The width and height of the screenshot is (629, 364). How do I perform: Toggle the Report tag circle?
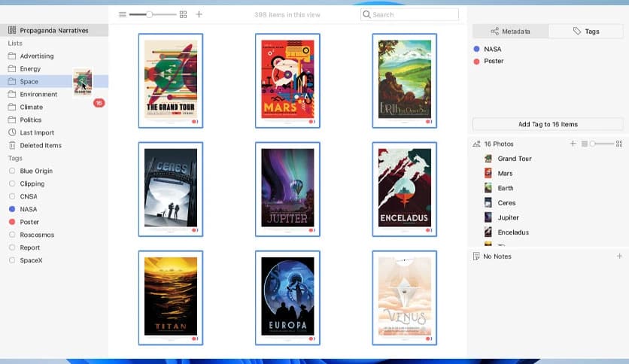12,247
